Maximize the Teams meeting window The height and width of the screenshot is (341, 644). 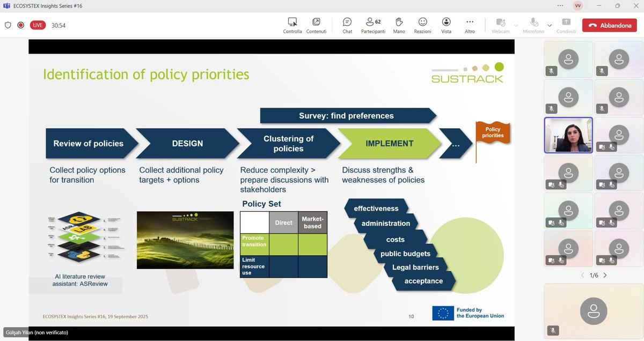click(617, 6)
